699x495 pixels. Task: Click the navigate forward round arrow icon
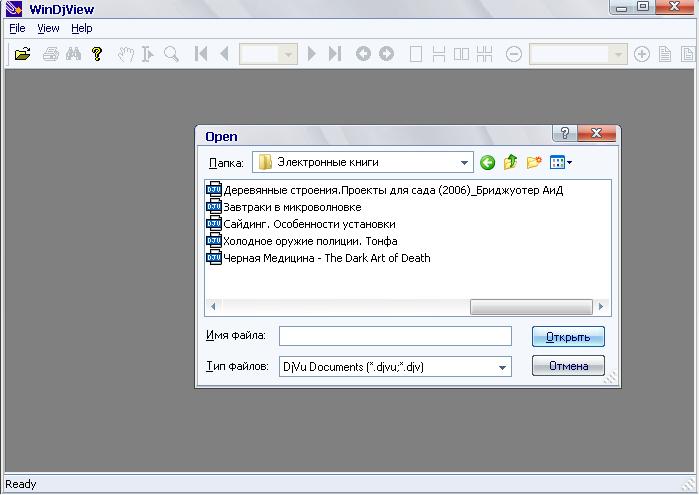coord(387,54)
